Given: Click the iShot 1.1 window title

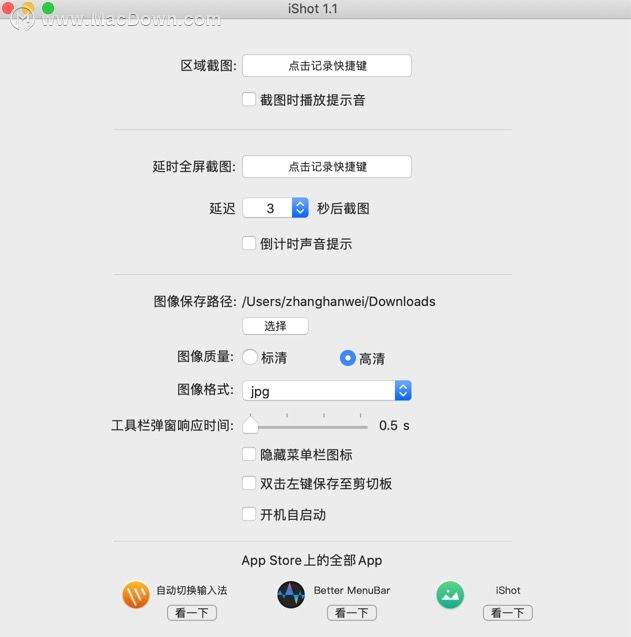Looking at the screenshot, I should click(x=312, y=9).
